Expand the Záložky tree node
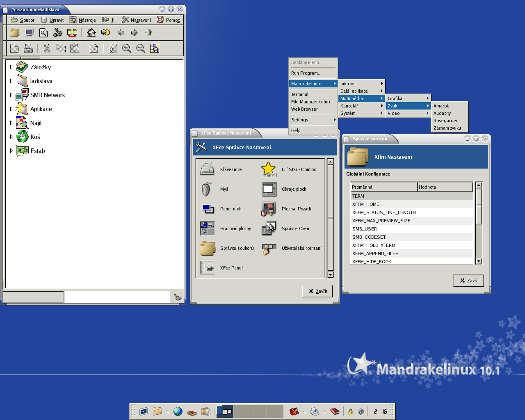 tap(11, 67)
